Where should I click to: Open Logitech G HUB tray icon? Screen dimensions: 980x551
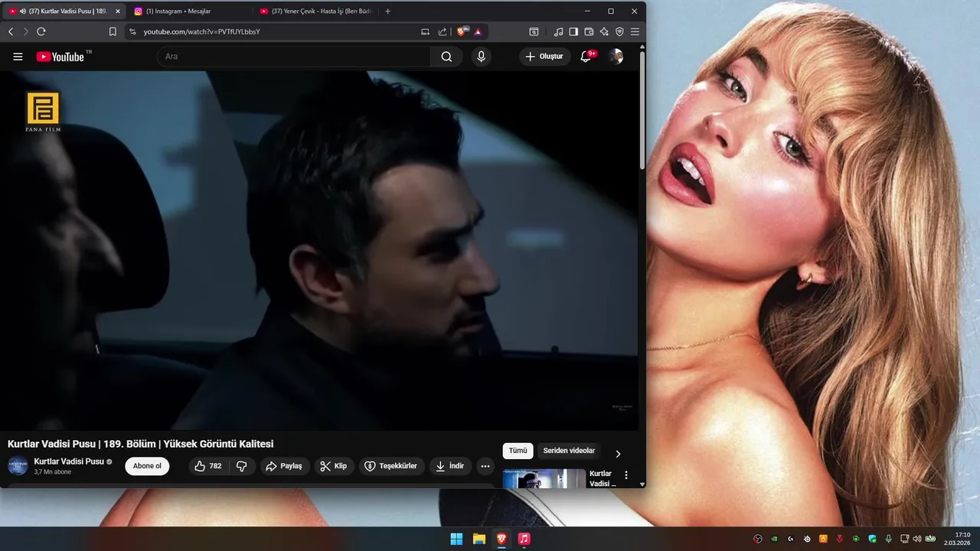click(791, 539)
